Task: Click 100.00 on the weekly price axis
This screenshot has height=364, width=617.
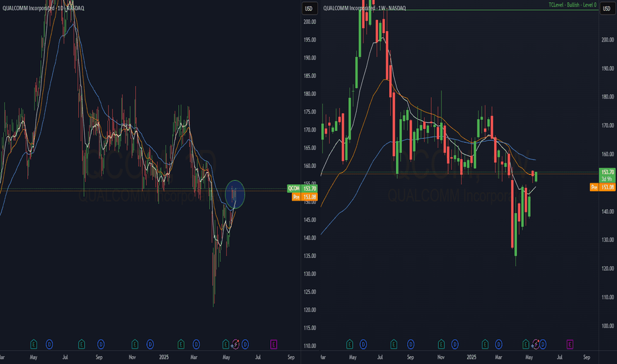Action: [608, 326]
